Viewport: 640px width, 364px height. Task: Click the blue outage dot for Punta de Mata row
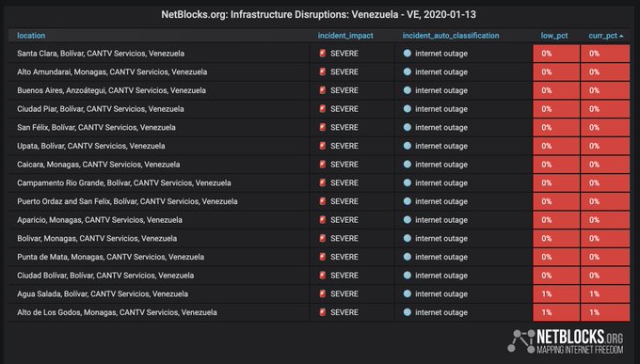click(x=407, y=257)
